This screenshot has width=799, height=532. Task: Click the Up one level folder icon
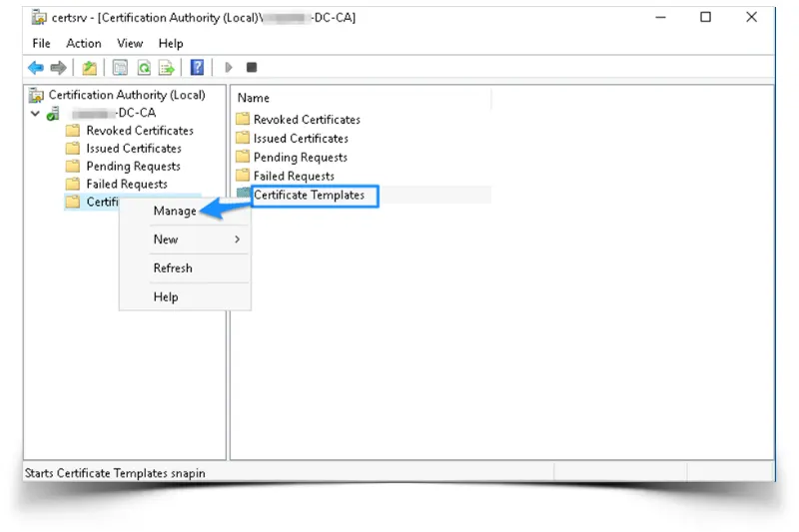pyautogui.click(x=90, y=67)
